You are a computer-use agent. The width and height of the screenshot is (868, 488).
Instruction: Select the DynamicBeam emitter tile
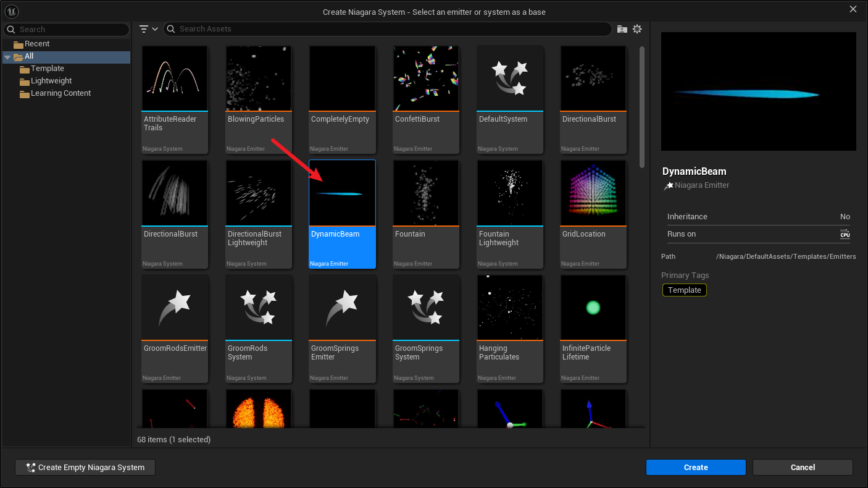click(x=342, y=214)
